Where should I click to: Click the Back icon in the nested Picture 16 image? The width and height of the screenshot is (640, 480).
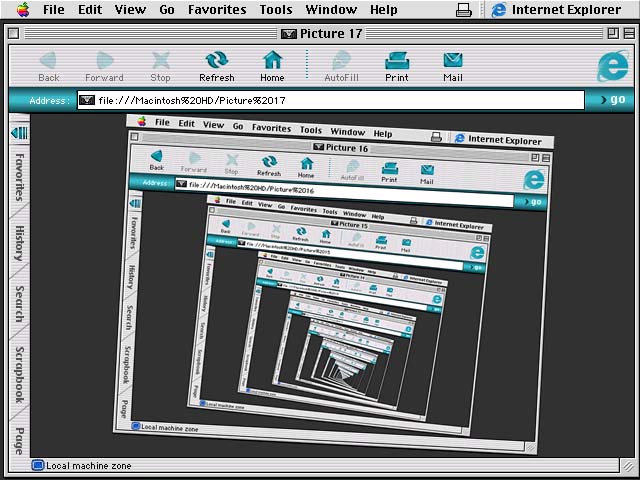(156, 156)
